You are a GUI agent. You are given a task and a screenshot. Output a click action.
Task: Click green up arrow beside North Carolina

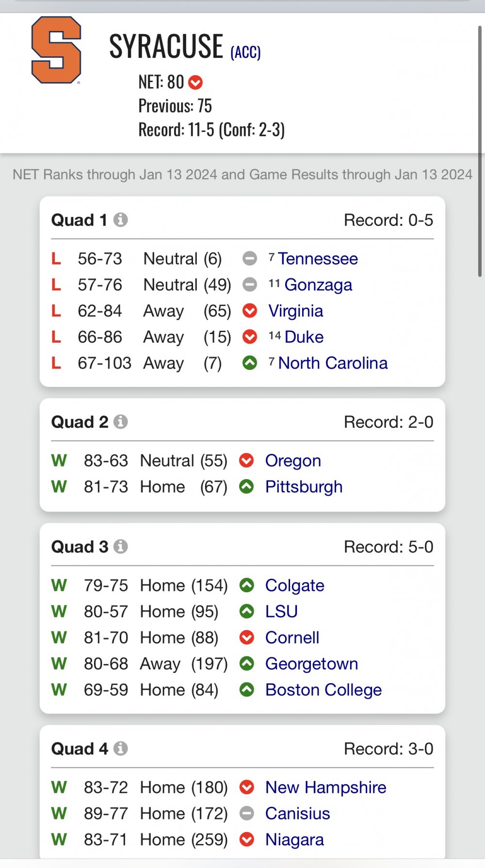click(x=250, y=363)
